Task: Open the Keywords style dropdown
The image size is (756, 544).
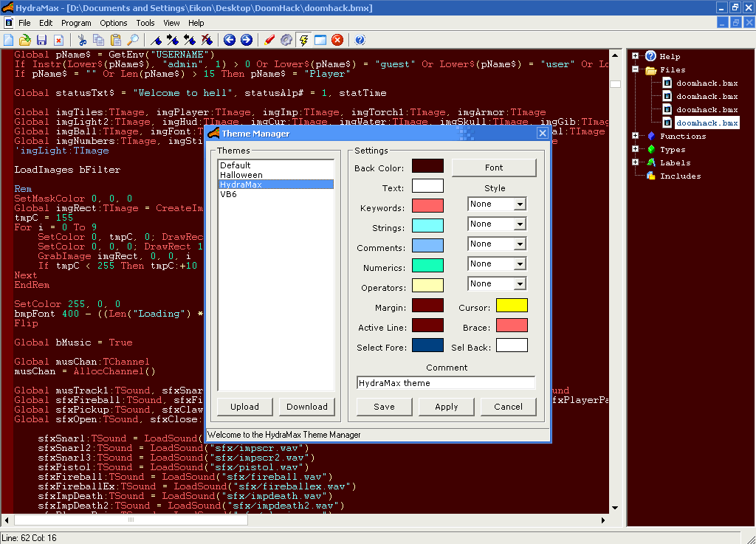Action: [x=520, y=204]
